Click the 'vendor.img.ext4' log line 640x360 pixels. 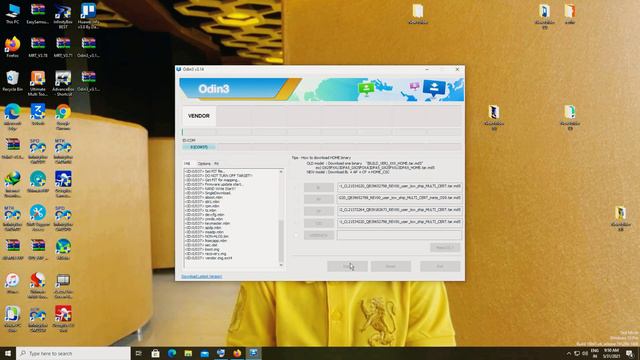click(209, 258)
